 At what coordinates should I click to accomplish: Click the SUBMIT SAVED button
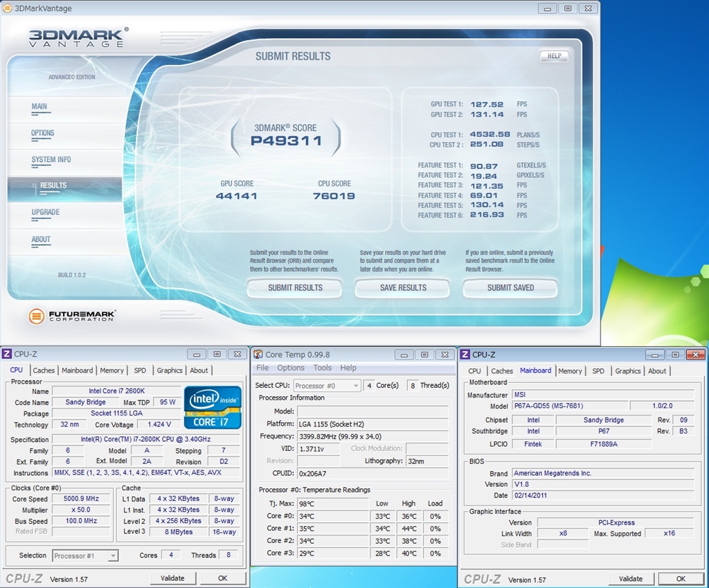click(510, 288)
